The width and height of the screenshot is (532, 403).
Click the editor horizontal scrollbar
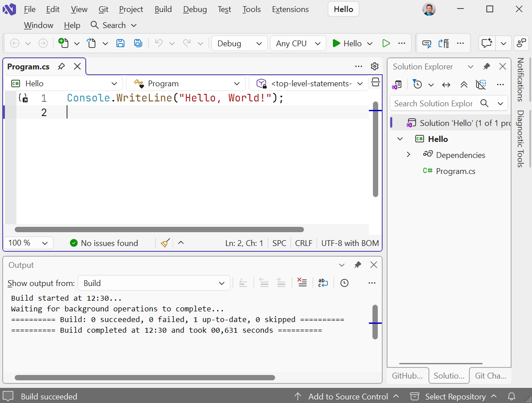[x=159, y=230]
